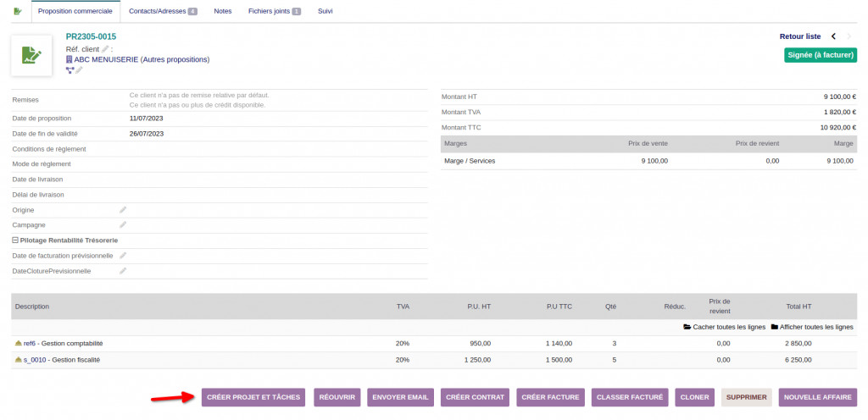The width and height of the screenshot is (868, 420).
Task: Click the large proposal thumbnail image
Action: [x=31, y=56]
